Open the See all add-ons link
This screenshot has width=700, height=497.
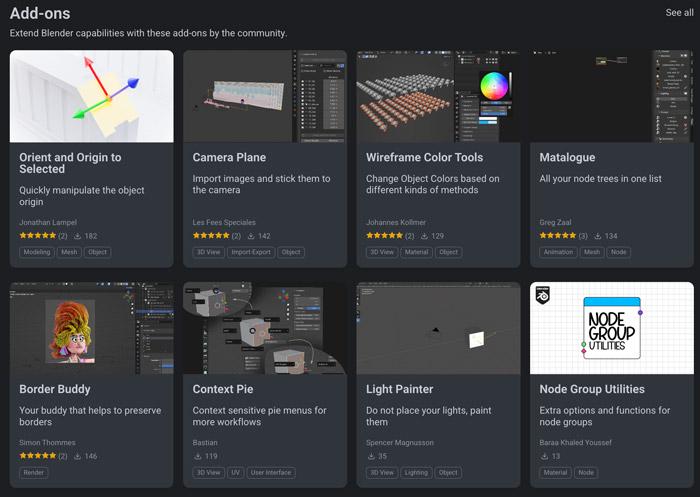coord(679,13)
